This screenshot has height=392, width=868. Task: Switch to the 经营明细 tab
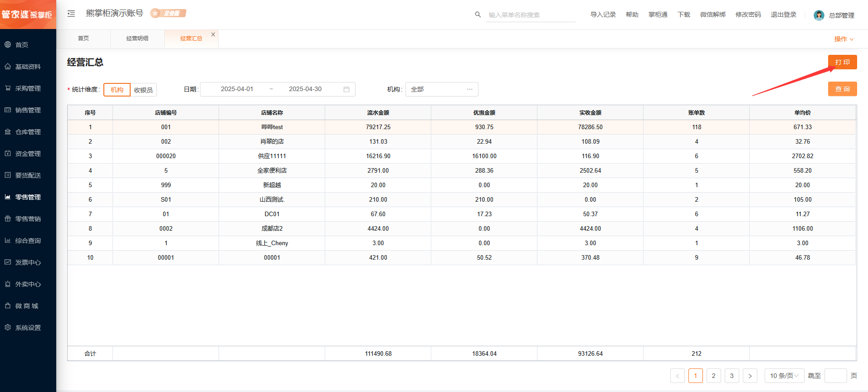(x=137, y=39)
